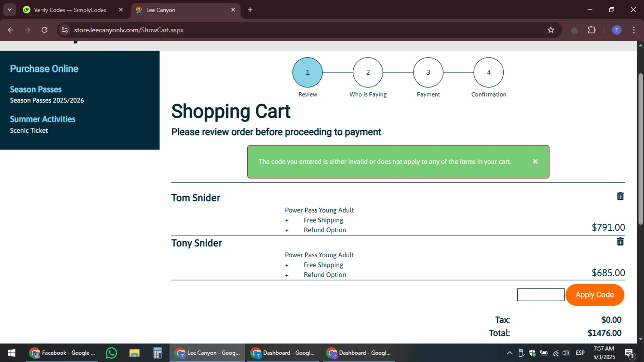This screenshot has height=362, width=644.
Task: Click the $0.00 tax amount
Action: (x=611, y=320)
